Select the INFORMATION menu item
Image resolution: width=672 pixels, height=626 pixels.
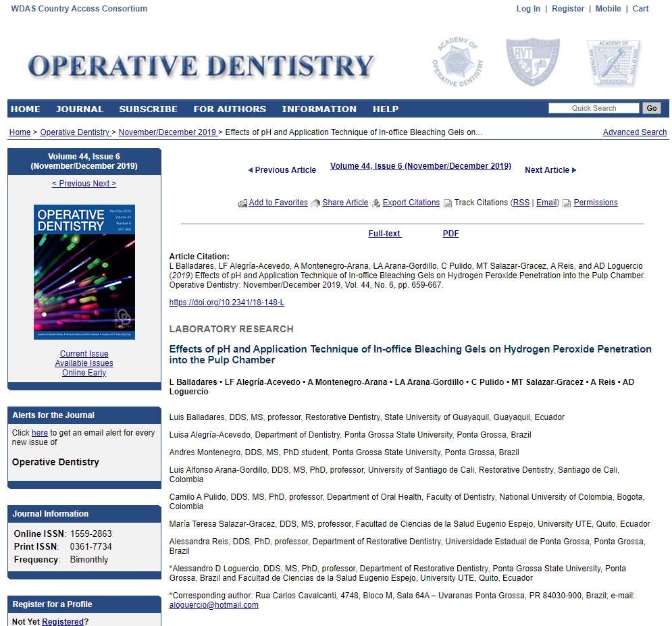(319, 109)
